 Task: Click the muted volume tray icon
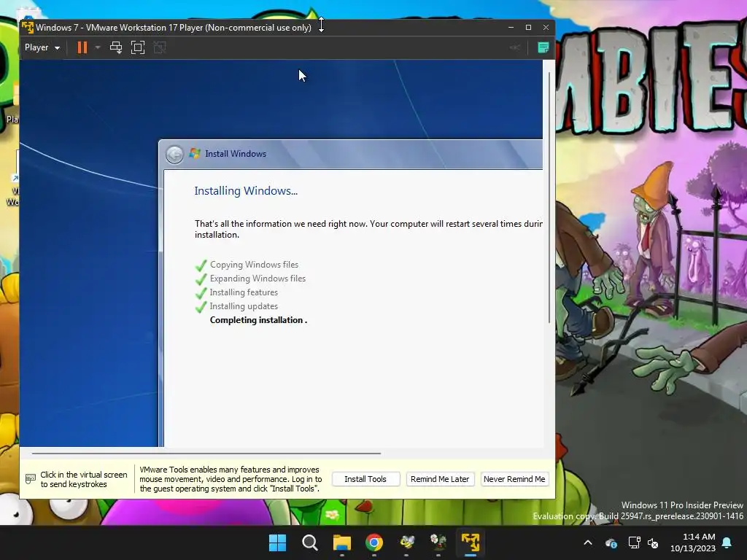coord(653,542)
